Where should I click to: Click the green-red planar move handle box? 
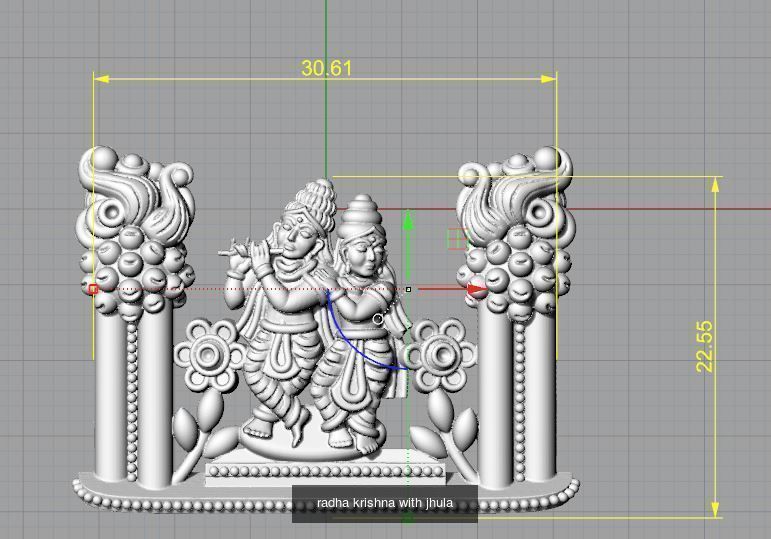tap(457, 239)
